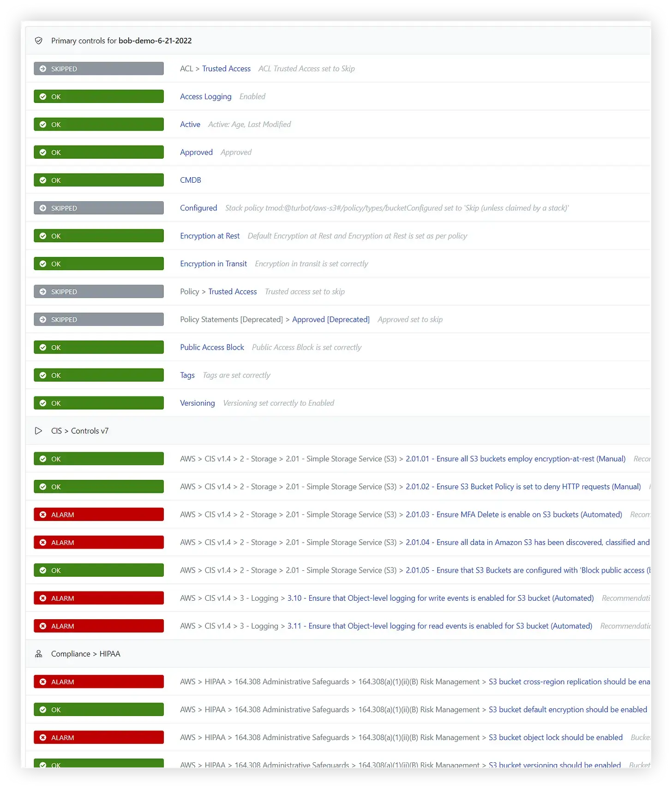Open the Versioning control link
Image resolution: width=672 pixels, height=789 pixels.
(x=198, y=403)
